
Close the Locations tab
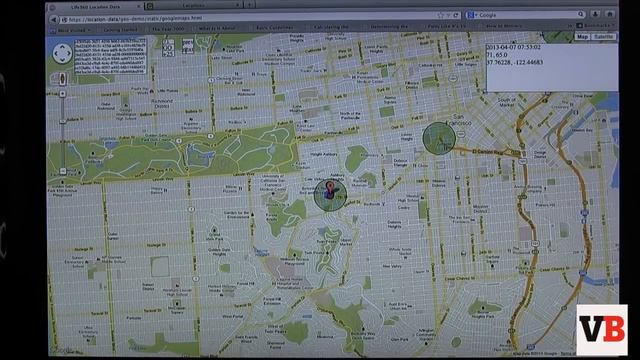coord(238,5)
